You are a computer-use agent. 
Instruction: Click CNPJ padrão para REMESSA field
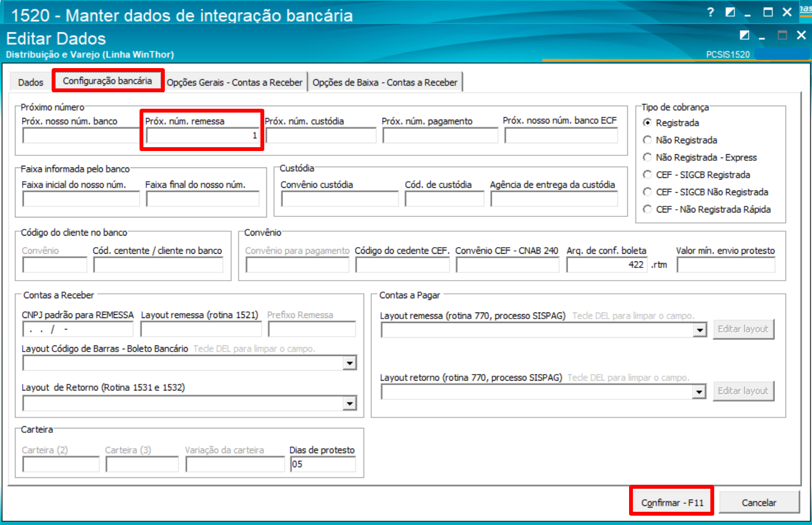pos(78,329)
